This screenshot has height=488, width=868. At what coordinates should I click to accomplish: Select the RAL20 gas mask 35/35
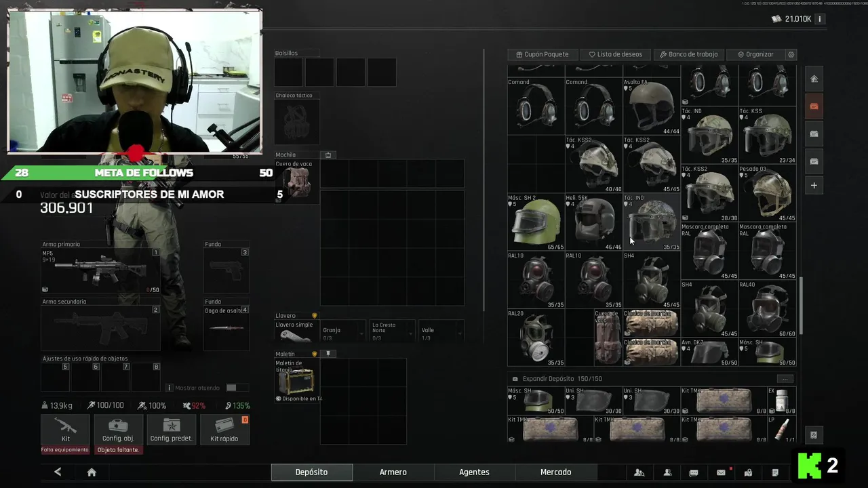(536, 338)
